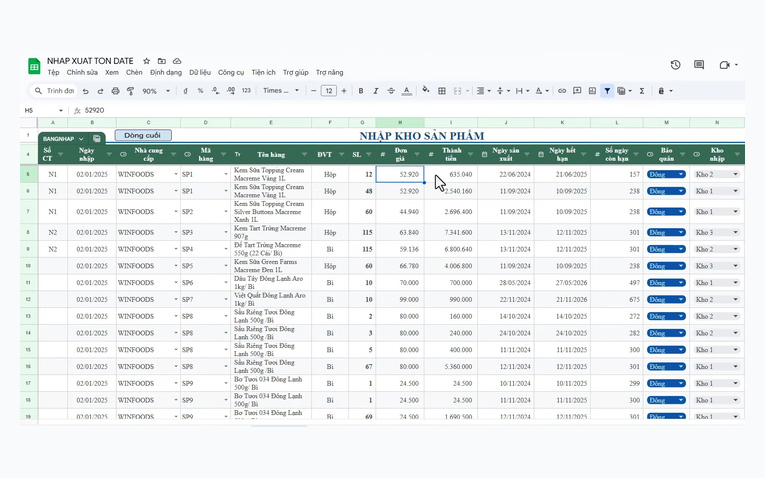Expand the BANGNHAP table dropdown
This screenshot has height=478, width=765.
click(81, 139)
